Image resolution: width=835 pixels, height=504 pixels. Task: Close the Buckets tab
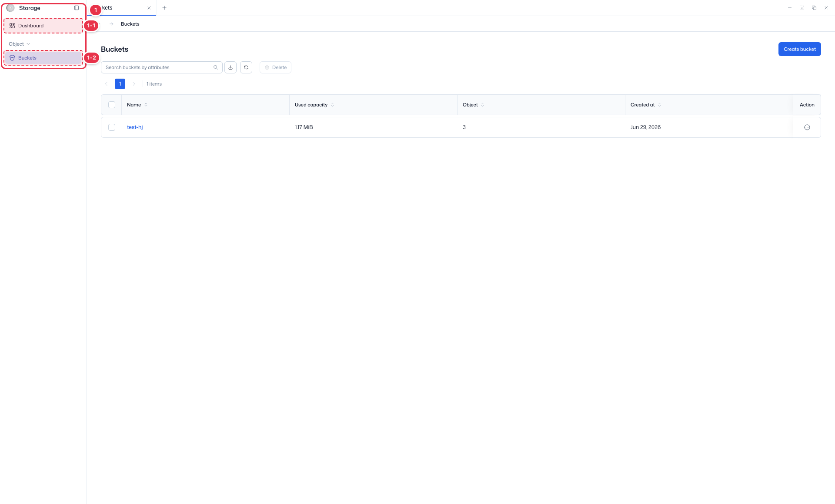[x=149, y=8]
